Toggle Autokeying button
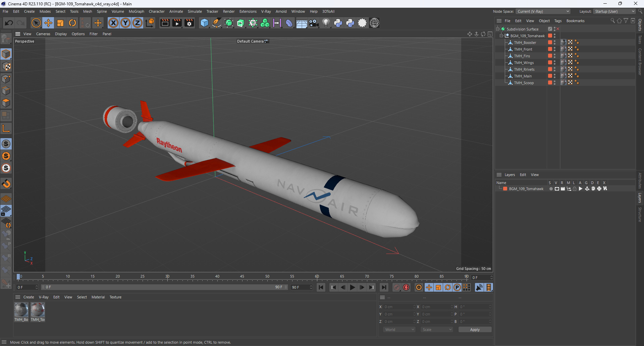This screenshot has width=644, height=346. tap(406, 287)
